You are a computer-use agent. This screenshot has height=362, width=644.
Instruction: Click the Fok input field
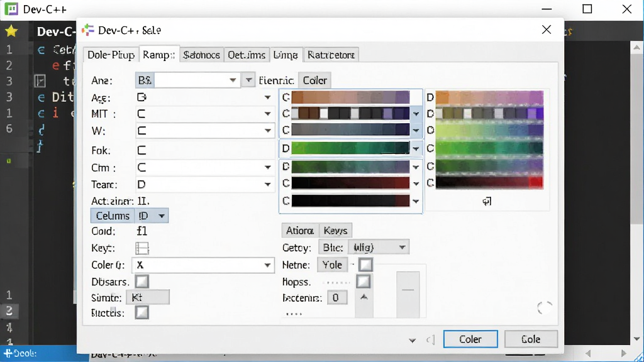coord(204,150)
